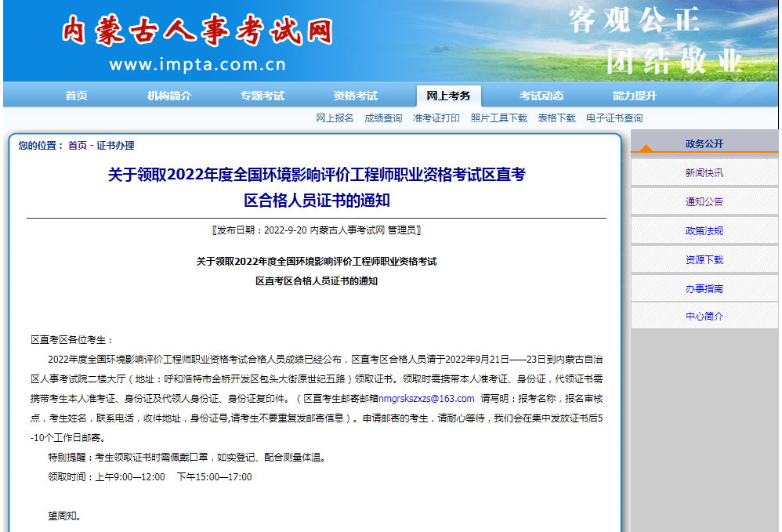This screenshot has height=532, width=782.
Task: Switch to the 网上考务 tab
Action: [448, 96]
